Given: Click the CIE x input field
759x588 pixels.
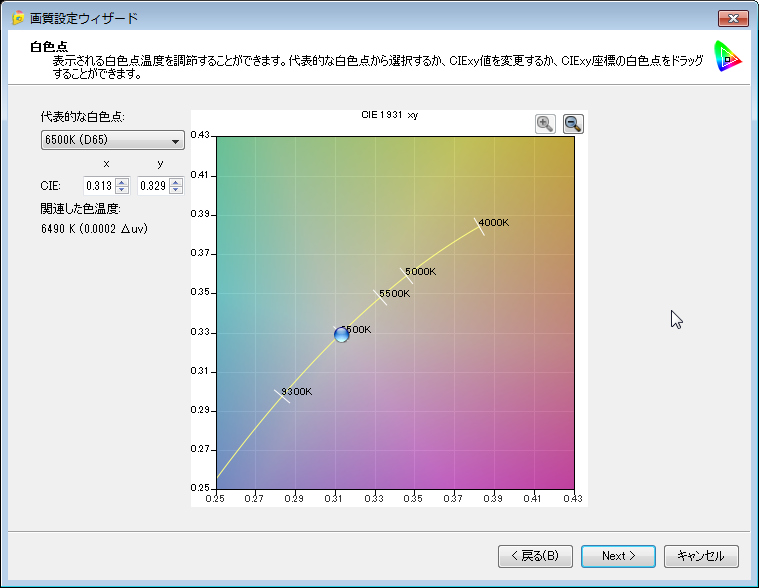Looking at the screenshot, I should (99, 185).
